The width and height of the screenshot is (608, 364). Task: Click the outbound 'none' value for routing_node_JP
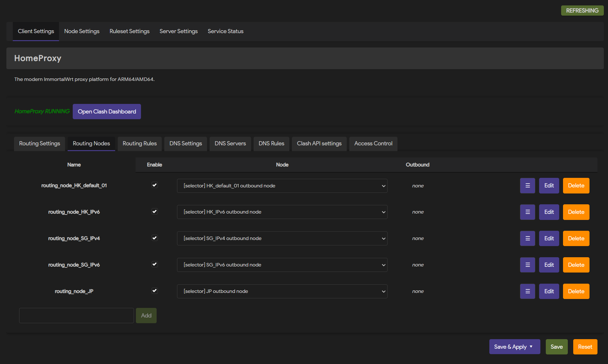tap(418, 291)
